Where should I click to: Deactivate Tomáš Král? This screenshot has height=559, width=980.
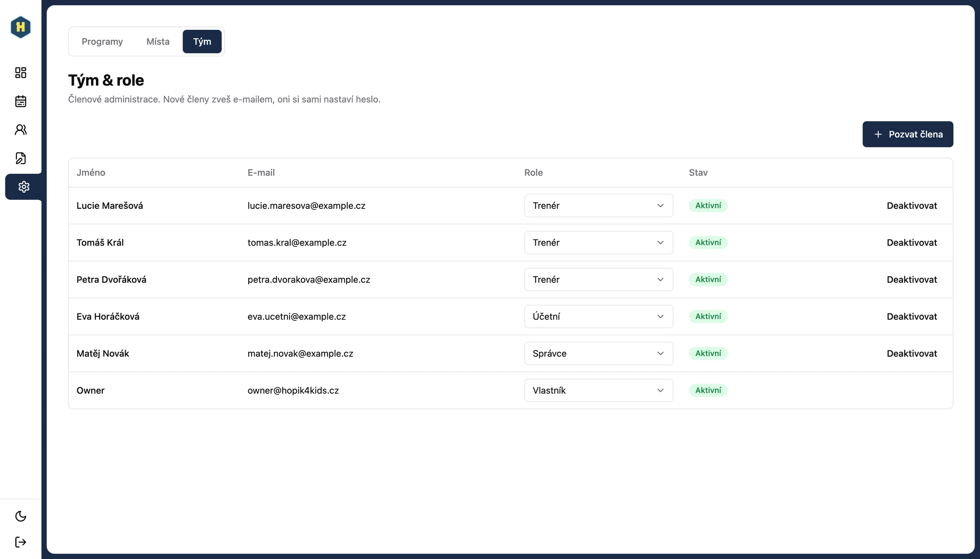(x=912, y=242)
